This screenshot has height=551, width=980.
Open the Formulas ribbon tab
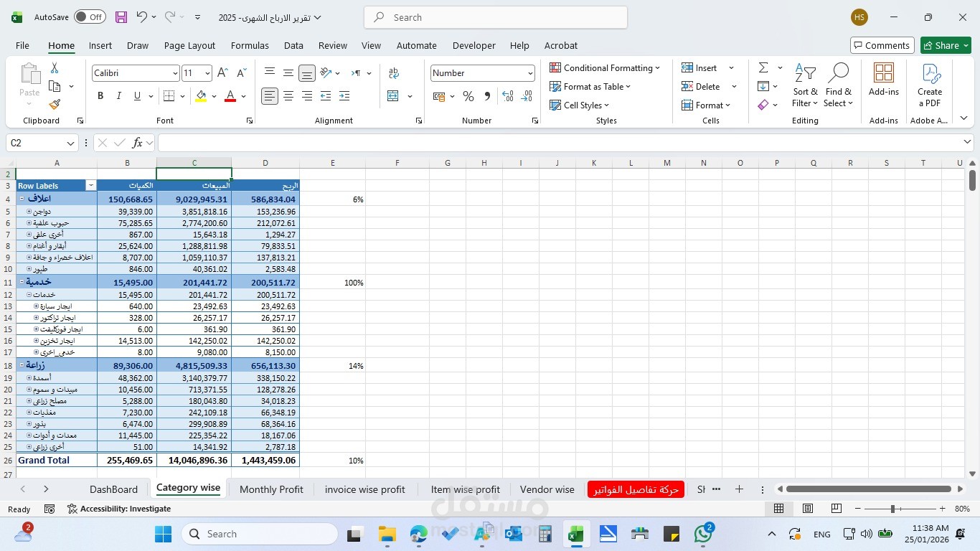tap(250, 45)
